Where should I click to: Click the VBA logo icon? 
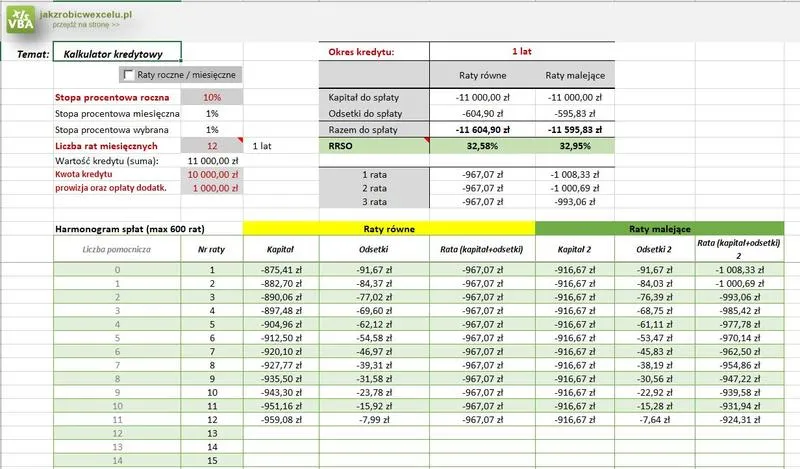20,20
